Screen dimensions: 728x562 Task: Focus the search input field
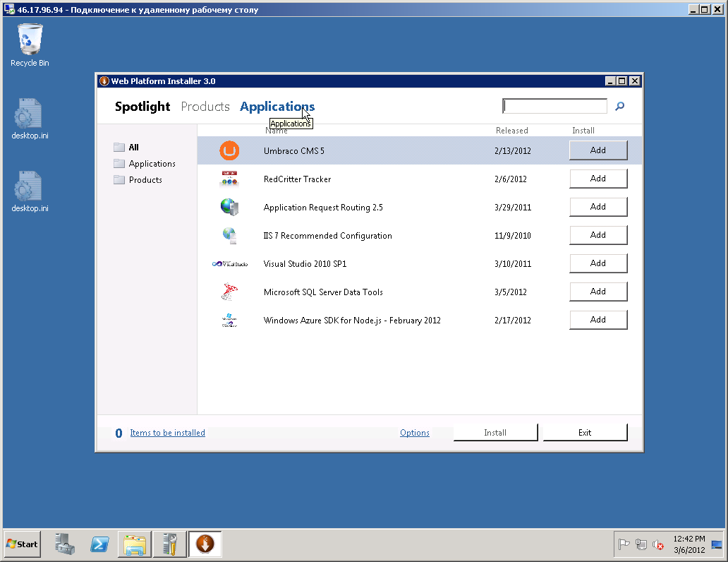coord(555,106)
